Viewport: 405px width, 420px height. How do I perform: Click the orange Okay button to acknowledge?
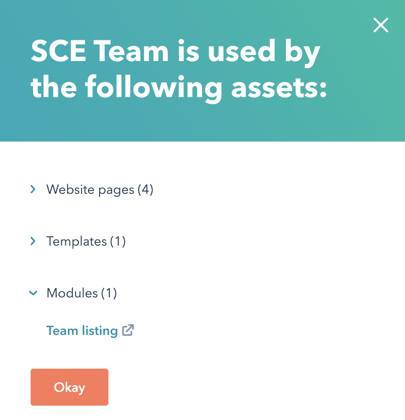click(69, 387)
